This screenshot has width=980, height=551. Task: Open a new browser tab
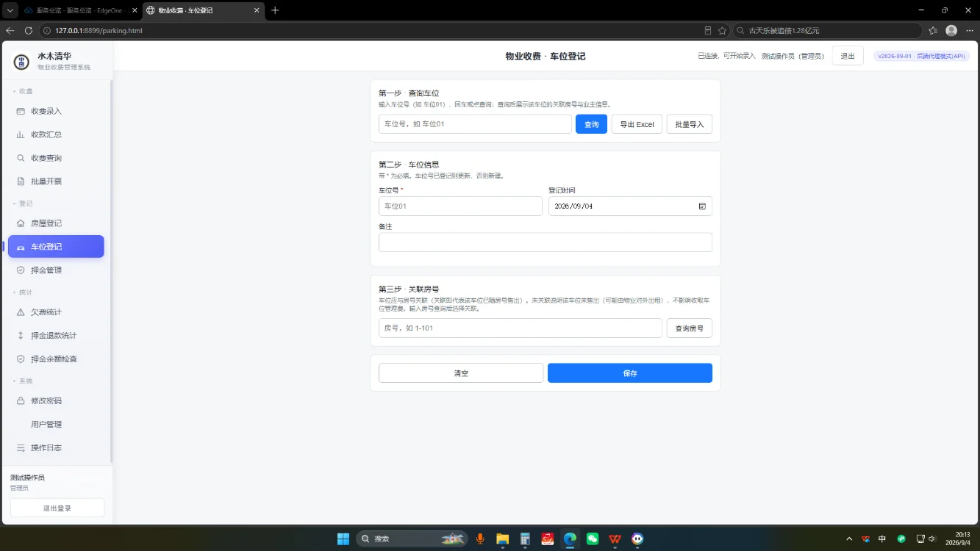(275, 10)
